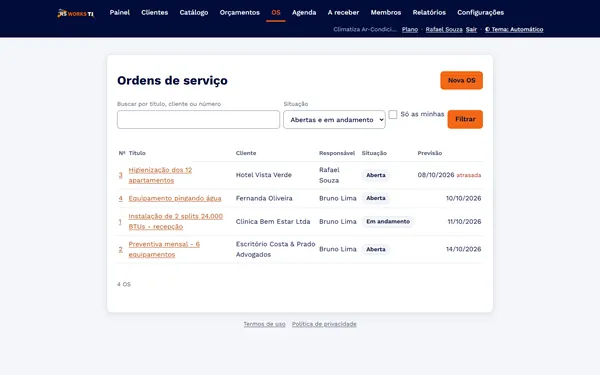Open Configurações
The width and height of the screenshot is (600, 375).
pos(480,13)
